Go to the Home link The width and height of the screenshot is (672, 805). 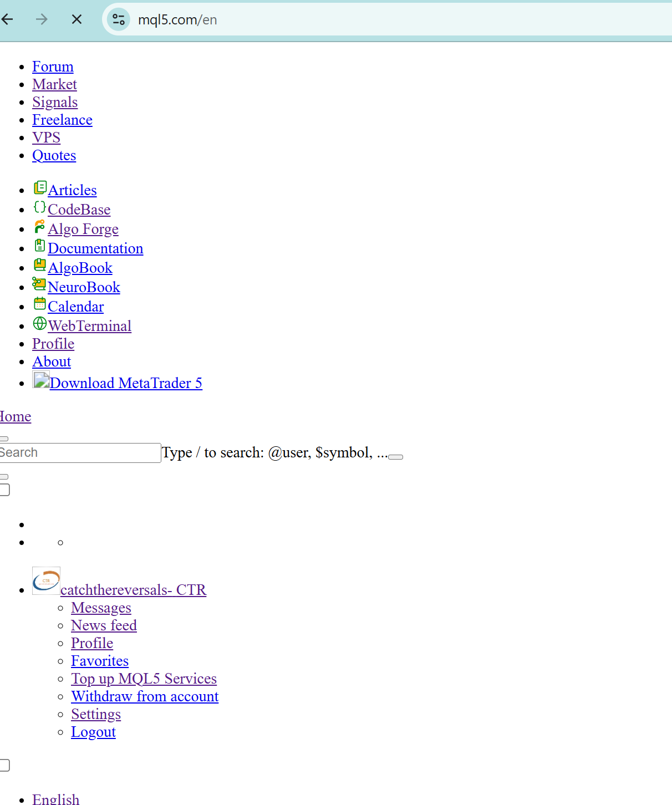pos(16,416)
